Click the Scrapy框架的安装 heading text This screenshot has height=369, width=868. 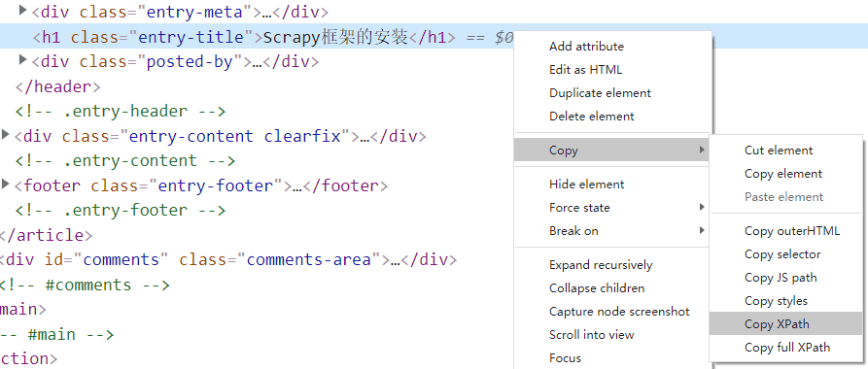335,37
